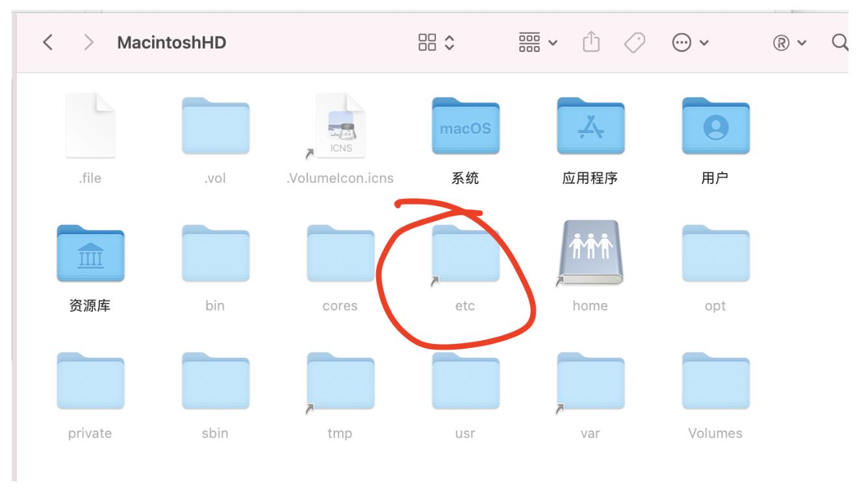Click the '资源库' name label
The width and height of the screenshot is (868, 502).
[x=90, y=306]
